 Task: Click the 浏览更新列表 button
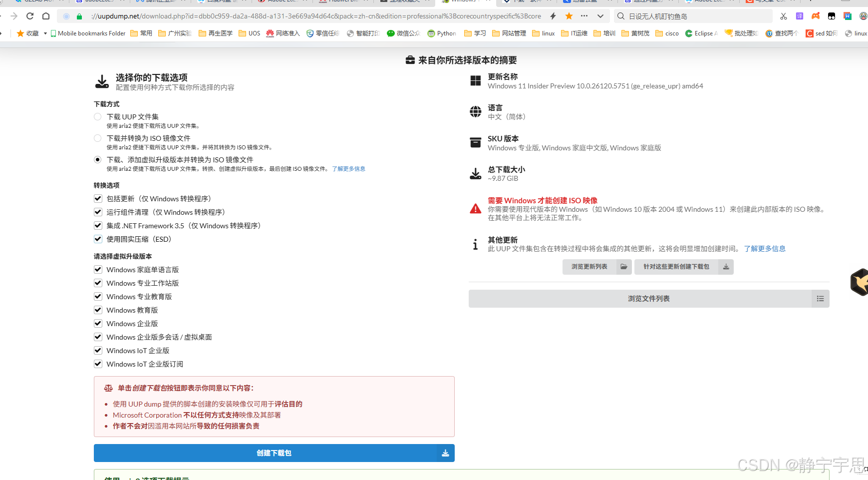click(x=597, y=267)
